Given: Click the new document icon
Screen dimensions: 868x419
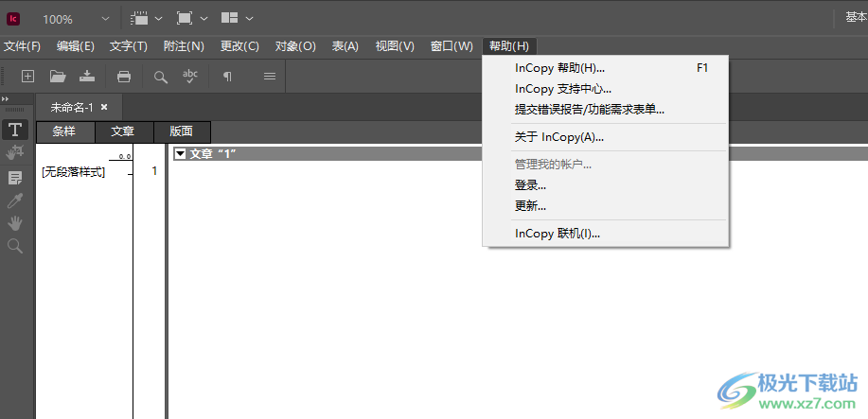Looking at the screenshot, I should point(27,77).
